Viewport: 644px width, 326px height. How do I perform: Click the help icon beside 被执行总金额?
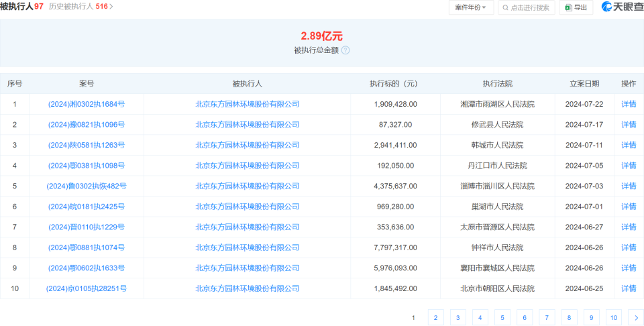pyautogui.click(x=345, y=50)
